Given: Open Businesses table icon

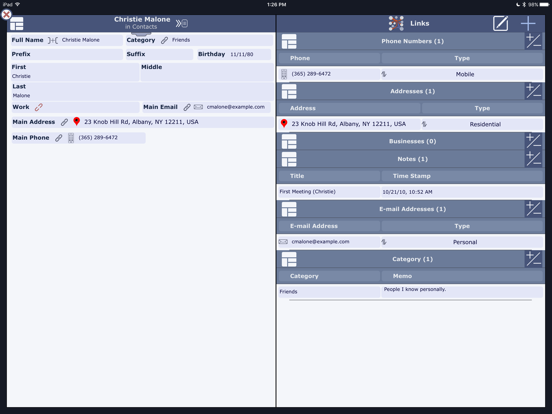Looking at the screenshot, I should [289, 141].
